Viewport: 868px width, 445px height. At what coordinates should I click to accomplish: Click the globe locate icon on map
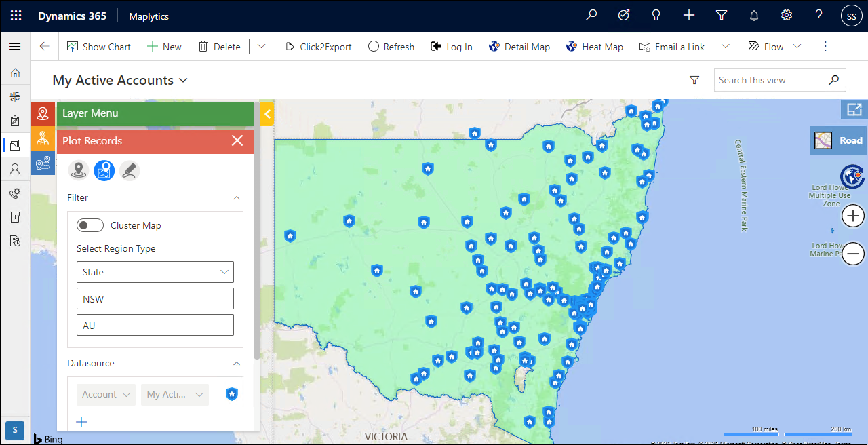coord(851,176)
